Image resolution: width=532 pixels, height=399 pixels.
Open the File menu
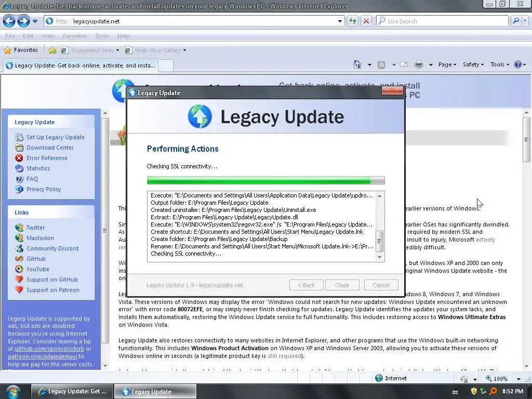pos(10,36)
